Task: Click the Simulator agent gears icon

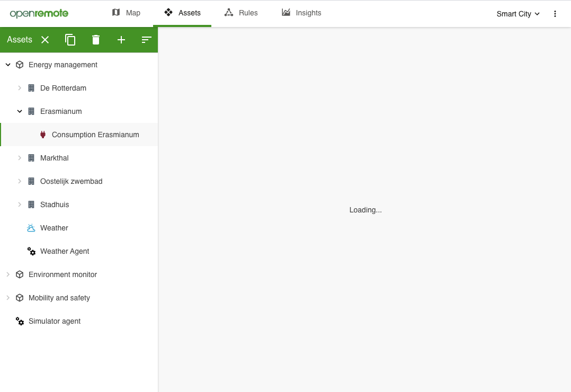Action: 20,322
